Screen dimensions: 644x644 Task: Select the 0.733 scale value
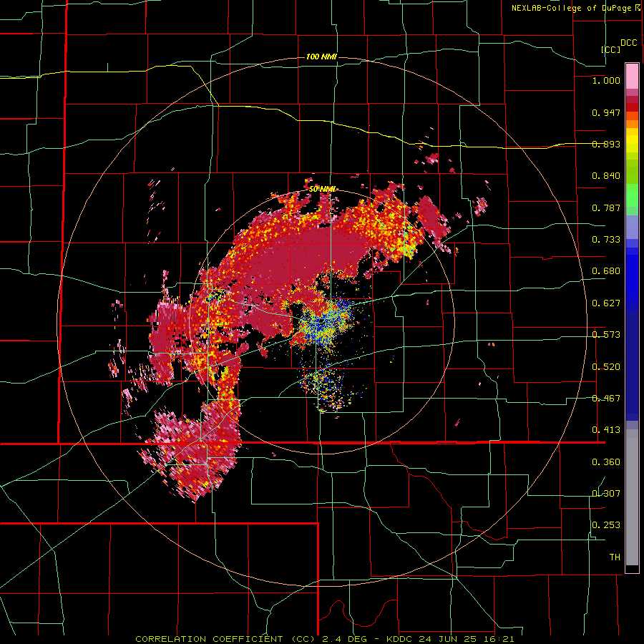(x=606, y=240)
